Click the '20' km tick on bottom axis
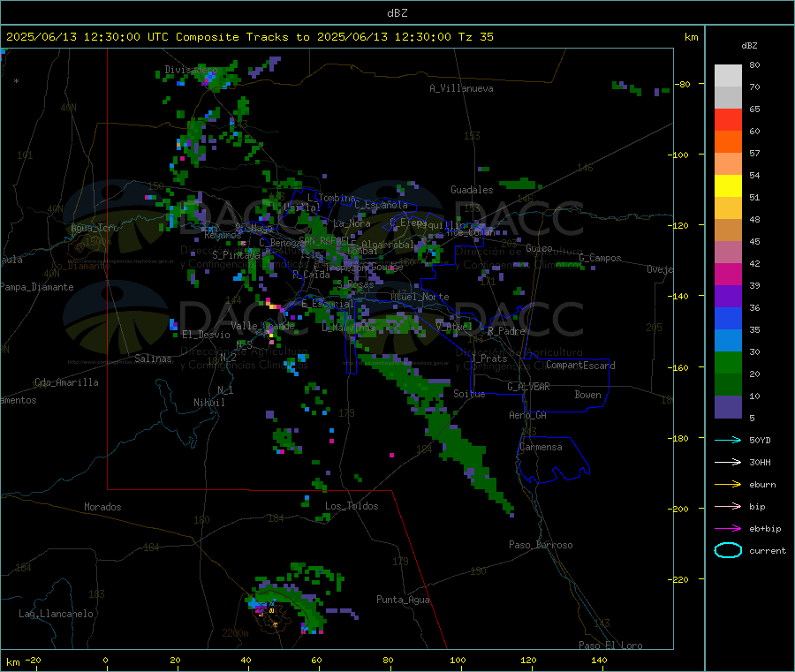The width and height of the screenshot is (795, 672). click(x=175, y=660)
